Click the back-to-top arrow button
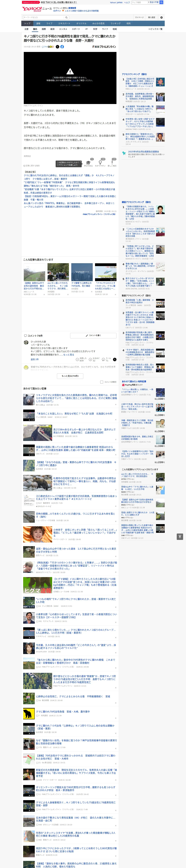186x868 pixels. (x=180, y=537)
